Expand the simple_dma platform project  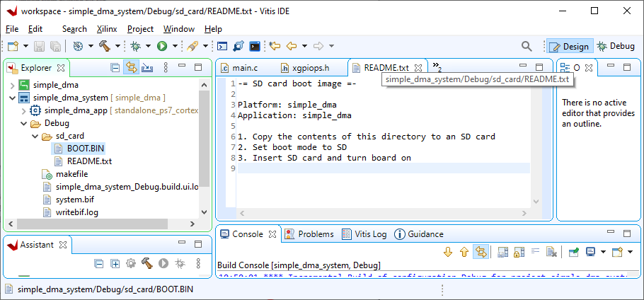coord(12,86)
